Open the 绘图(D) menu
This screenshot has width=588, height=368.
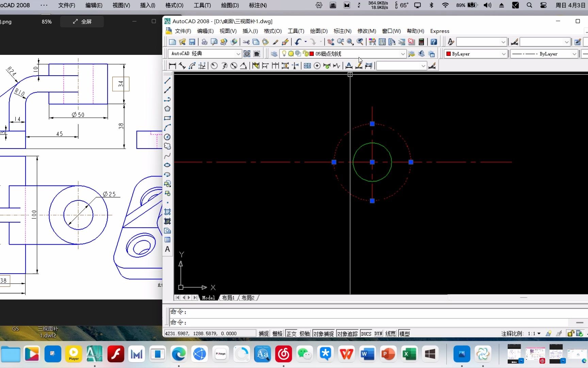[x=318, y=31]
